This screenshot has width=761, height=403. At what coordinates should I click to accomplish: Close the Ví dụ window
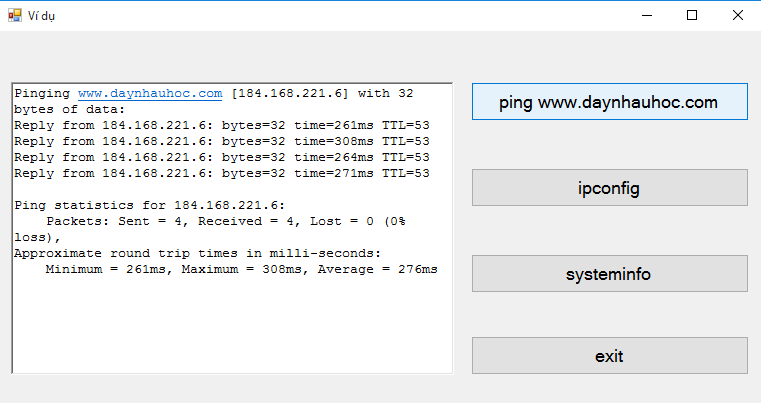tap(738, 15)
